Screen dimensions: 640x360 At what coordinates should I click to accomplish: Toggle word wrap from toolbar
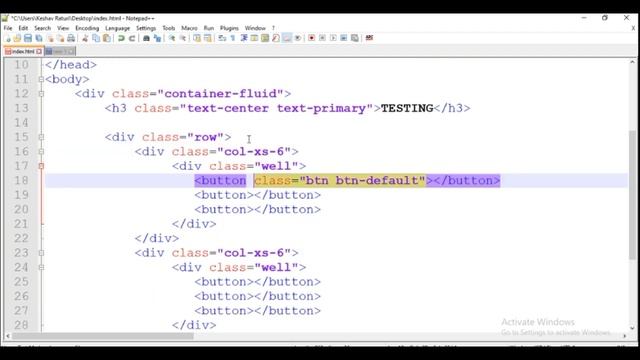[222, 38]
